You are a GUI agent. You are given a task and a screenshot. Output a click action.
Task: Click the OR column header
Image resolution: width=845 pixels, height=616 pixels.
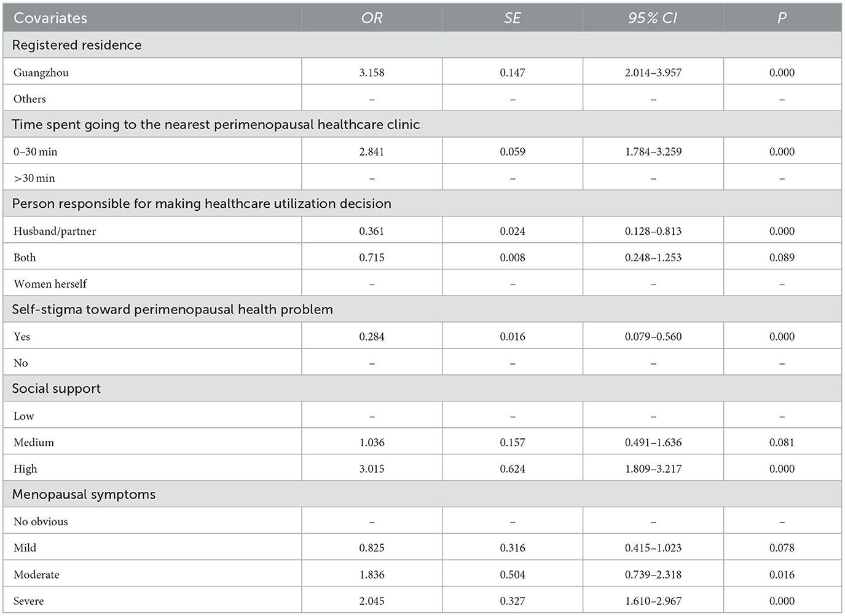[x=371, y=18]
